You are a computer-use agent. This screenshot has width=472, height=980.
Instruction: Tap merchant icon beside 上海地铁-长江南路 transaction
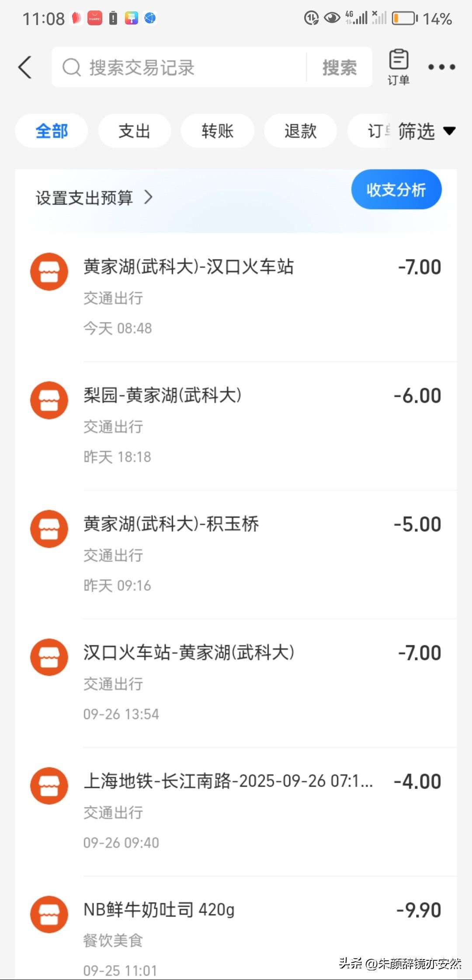49,786
